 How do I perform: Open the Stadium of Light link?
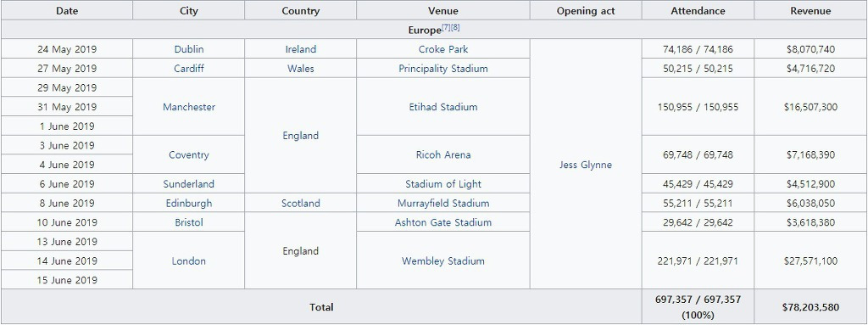coord(442,184)
